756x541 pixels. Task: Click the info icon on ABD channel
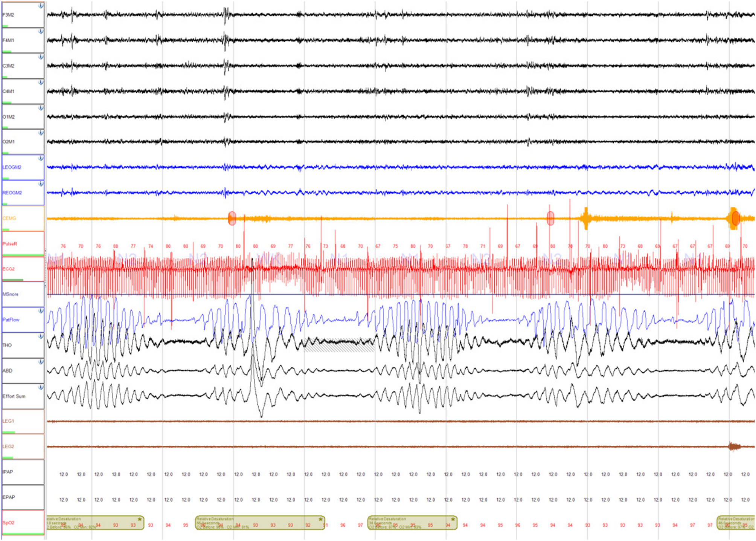coord(41,362)
